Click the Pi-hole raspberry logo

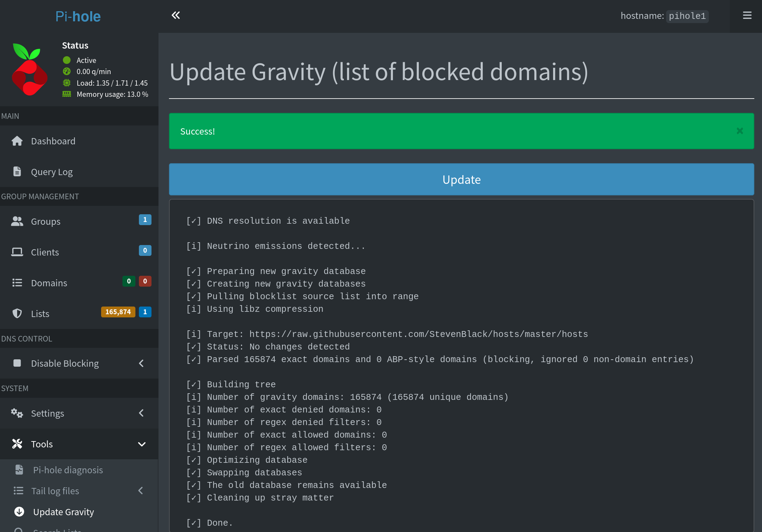(x=29, y=70)
